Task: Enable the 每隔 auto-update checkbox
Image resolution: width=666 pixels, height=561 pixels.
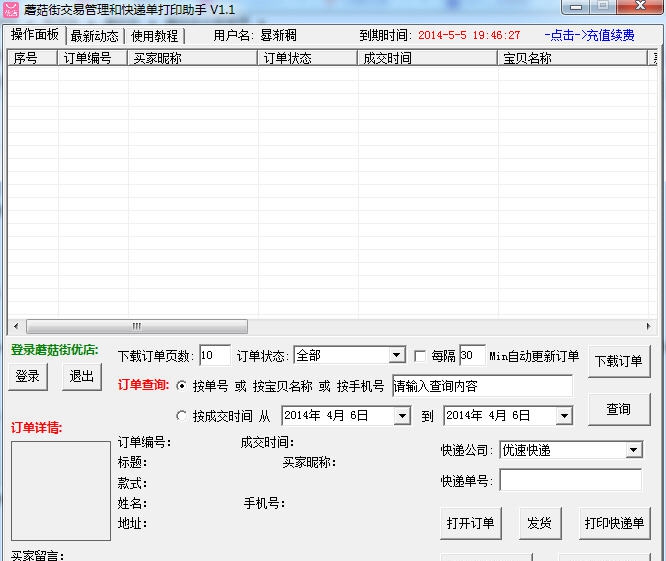Action: pos(420,356)
